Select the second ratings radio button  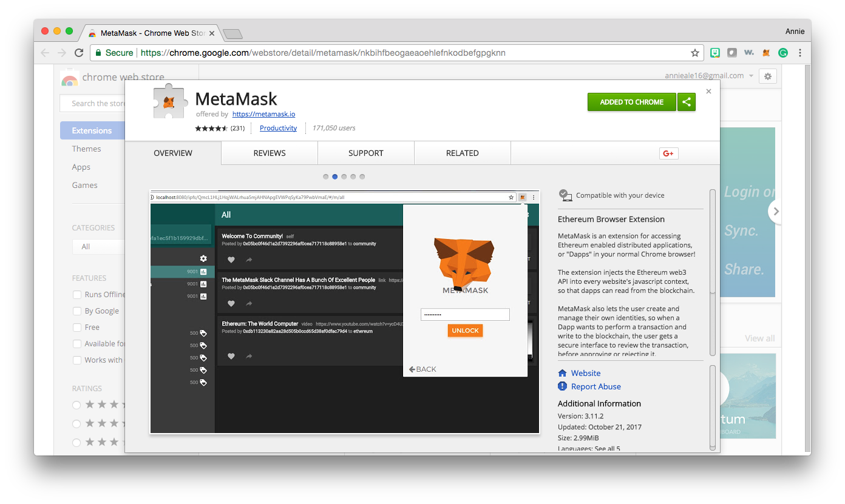coord(76,423)
